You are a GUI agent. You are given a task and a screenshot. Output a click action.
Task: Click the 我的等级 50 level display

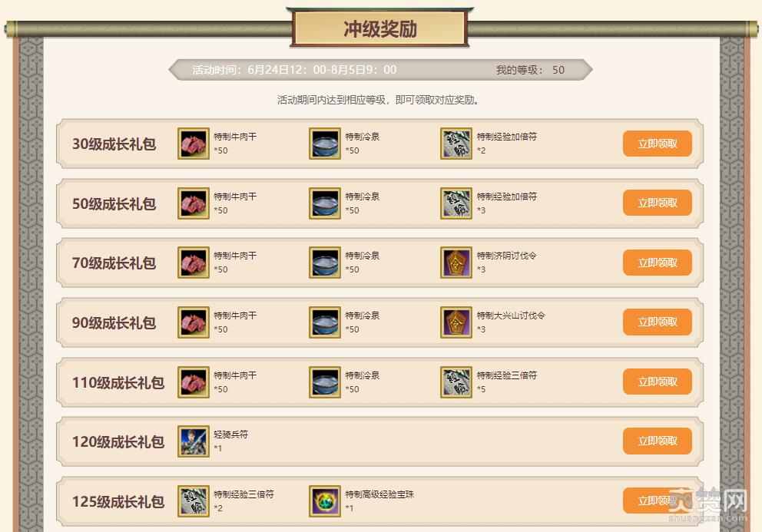pyautogui.click(x=530, y=70)
